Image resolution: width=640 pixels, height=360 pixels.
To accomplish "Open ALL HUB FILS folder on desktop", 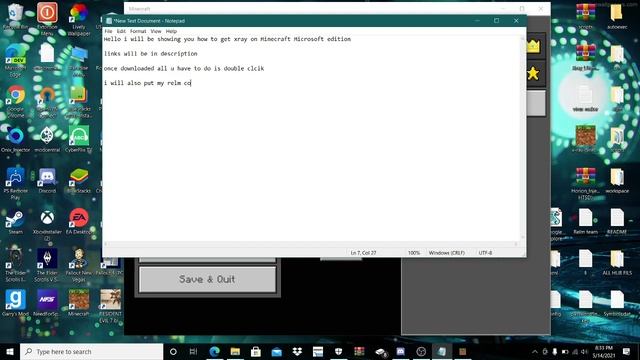I will 617,262.
